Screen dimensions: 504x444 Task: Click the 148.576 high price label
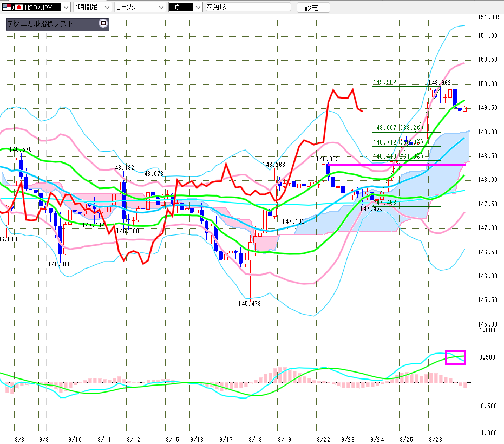[21, 149]
